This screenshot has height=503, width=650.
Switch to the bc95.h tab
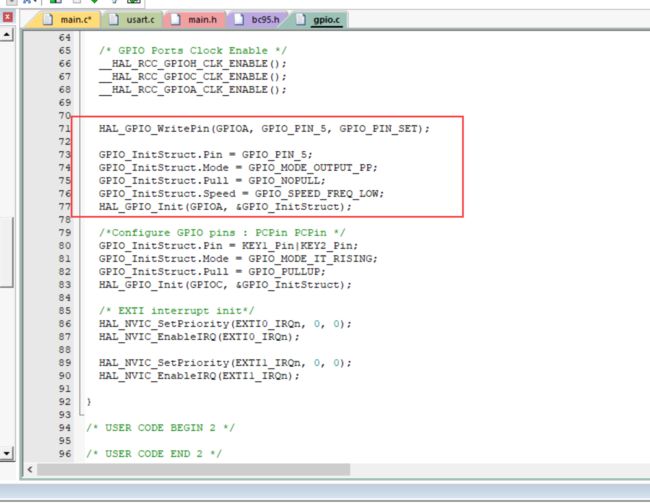258,19
